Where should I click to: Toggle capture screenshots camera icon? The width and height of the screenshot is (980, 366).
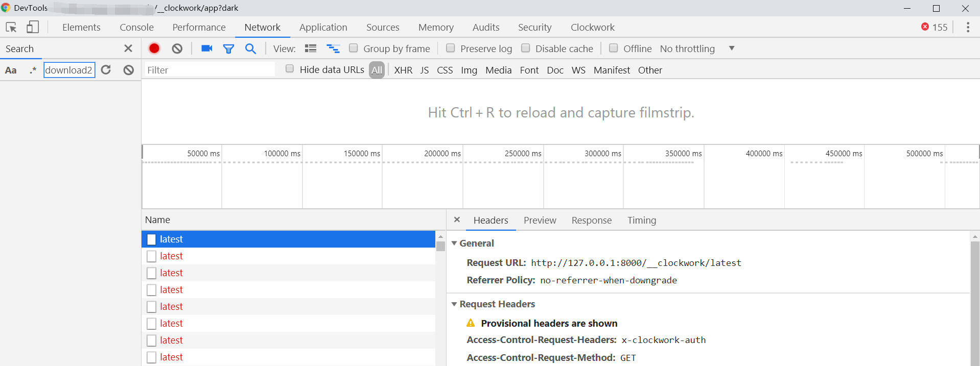206,48
